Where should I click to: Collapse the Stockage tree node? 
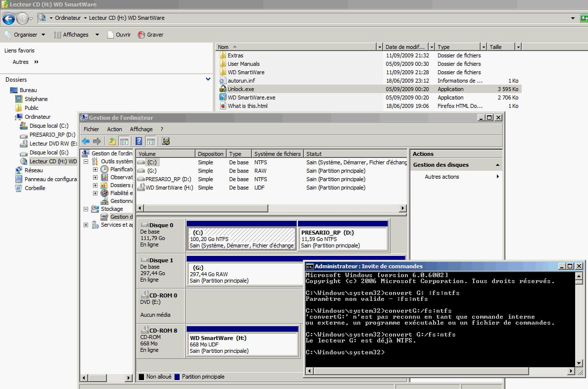(86, 209)
